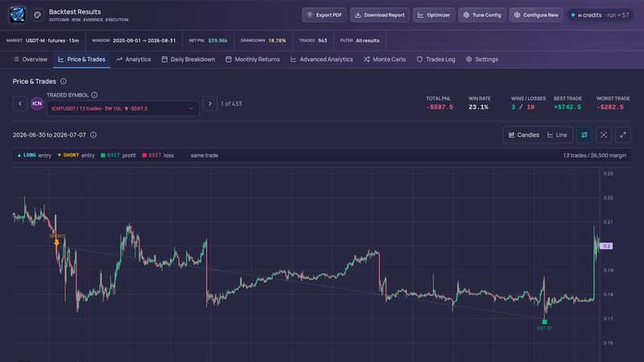Click the Window date range value

coord(144,41)
